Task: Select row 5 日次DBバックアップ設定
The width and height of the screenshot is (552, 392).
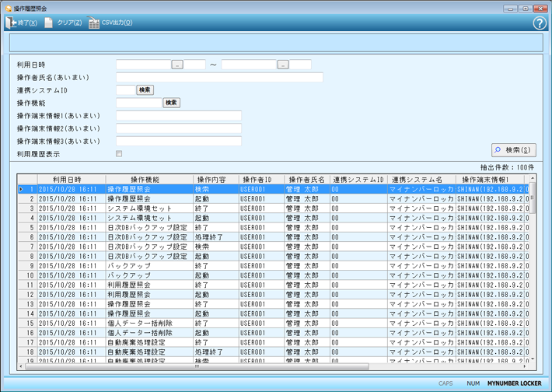Action: [146, 228]
